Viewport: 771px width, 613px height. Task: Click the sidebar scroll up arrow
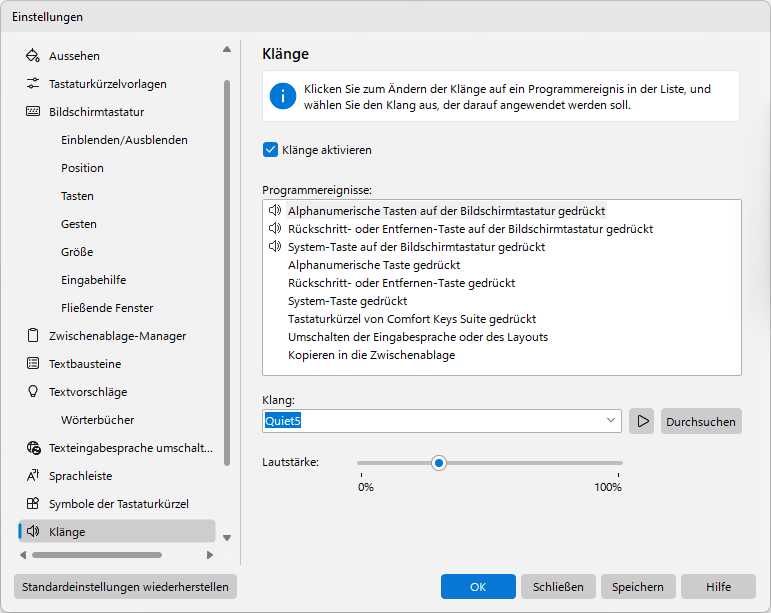point(227,49)
